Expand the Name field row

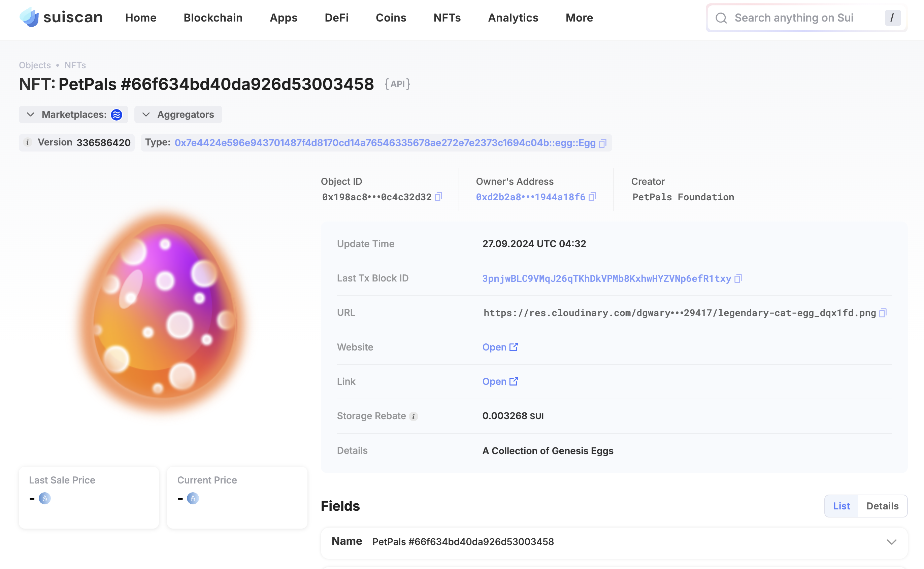[891, 542]
